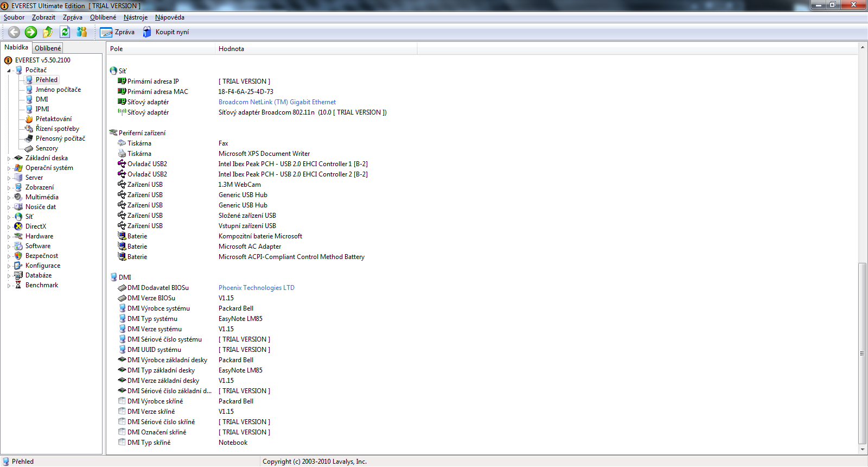Expand the Server tree node

tap(9, 178)
